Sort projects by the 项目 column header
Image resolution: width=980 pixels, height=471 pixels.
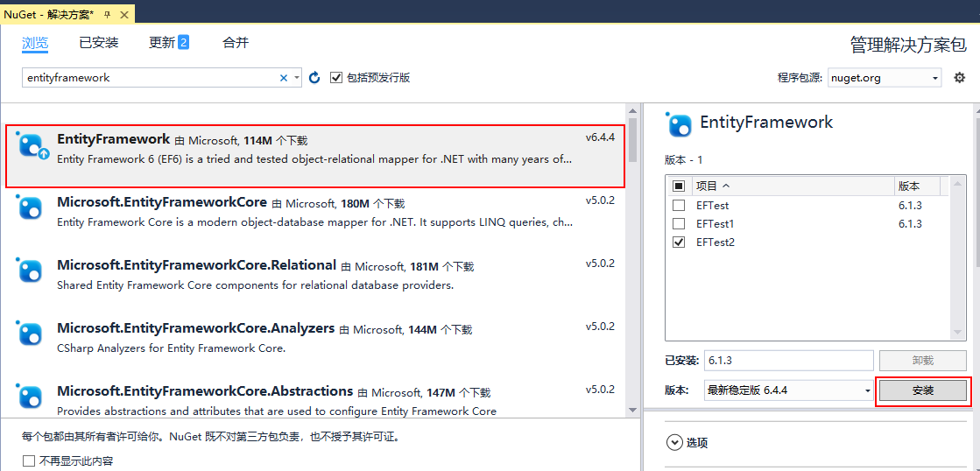coord(792,186)
